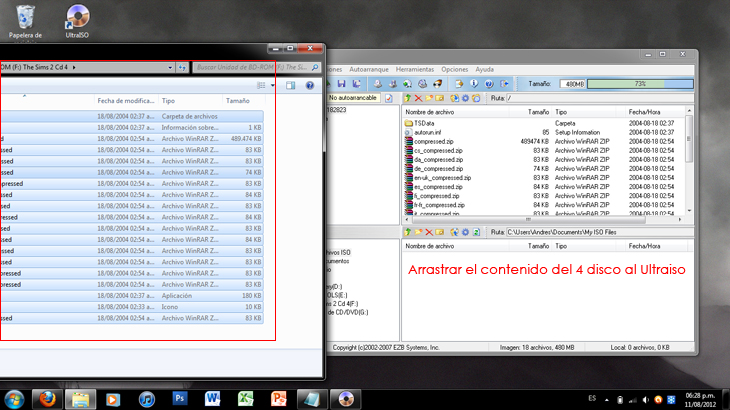Select the Carpeta de archivos row in Explorer
Screen dimensions: 730x410
coord(132,116)
